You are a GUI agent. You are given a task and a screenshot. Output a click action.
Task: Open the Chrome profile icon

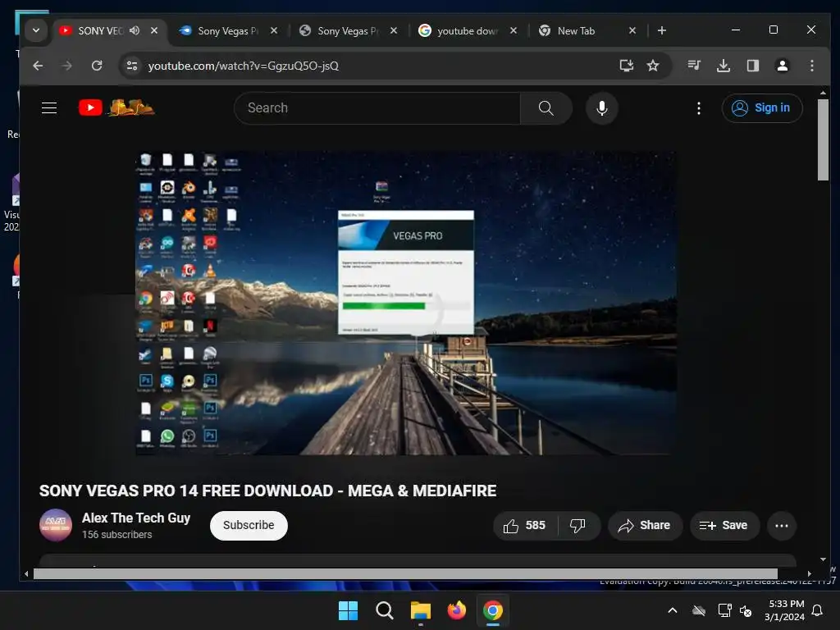point(782,66)
